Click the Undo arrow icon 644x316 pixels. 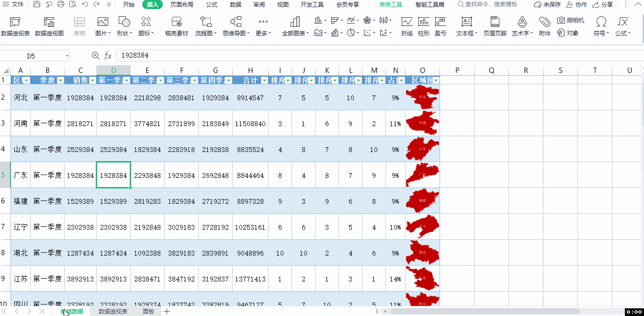(x=85, y=5)
